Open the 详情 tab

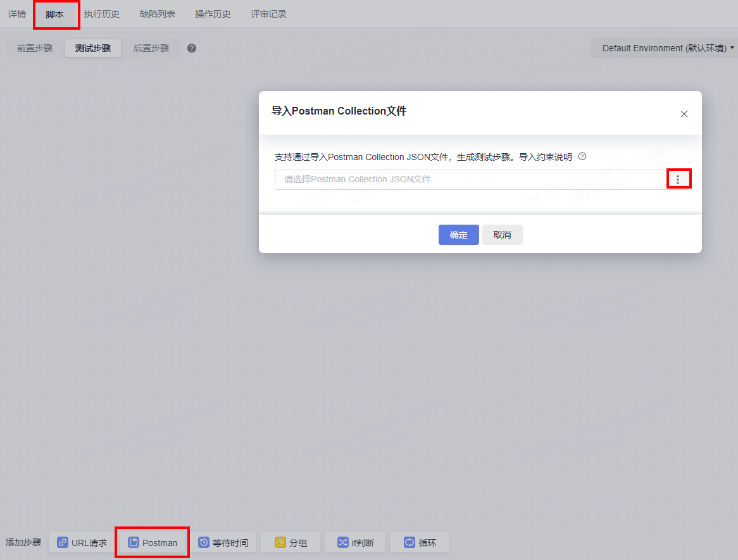17,14
